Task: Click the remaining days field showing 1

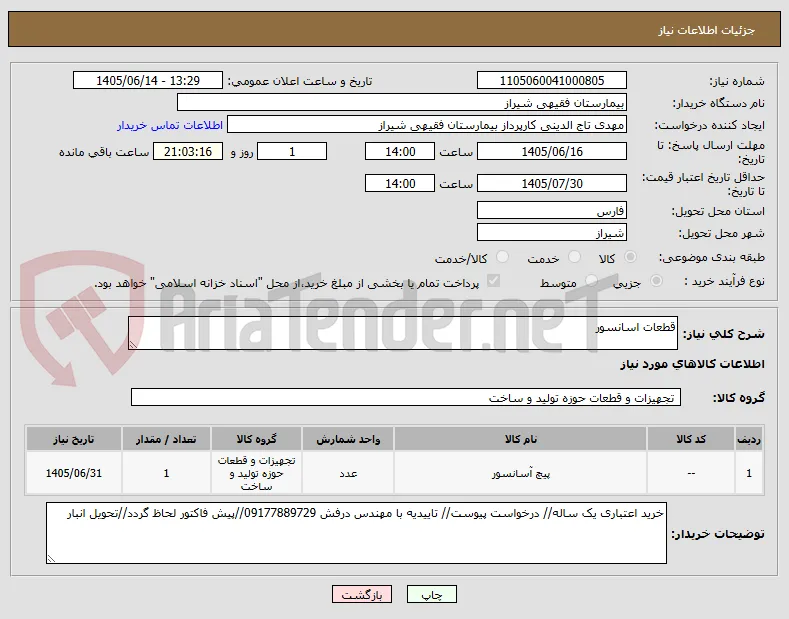Action: [292, 151]
